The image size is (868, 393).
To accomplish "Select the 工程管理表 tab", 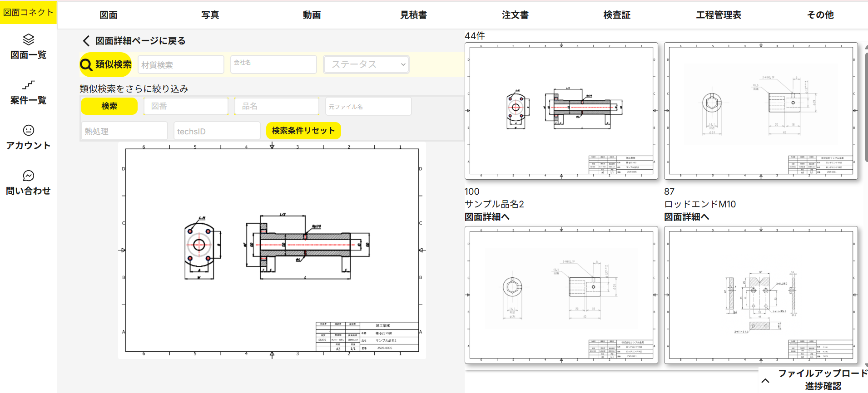I will click(719, 15).
